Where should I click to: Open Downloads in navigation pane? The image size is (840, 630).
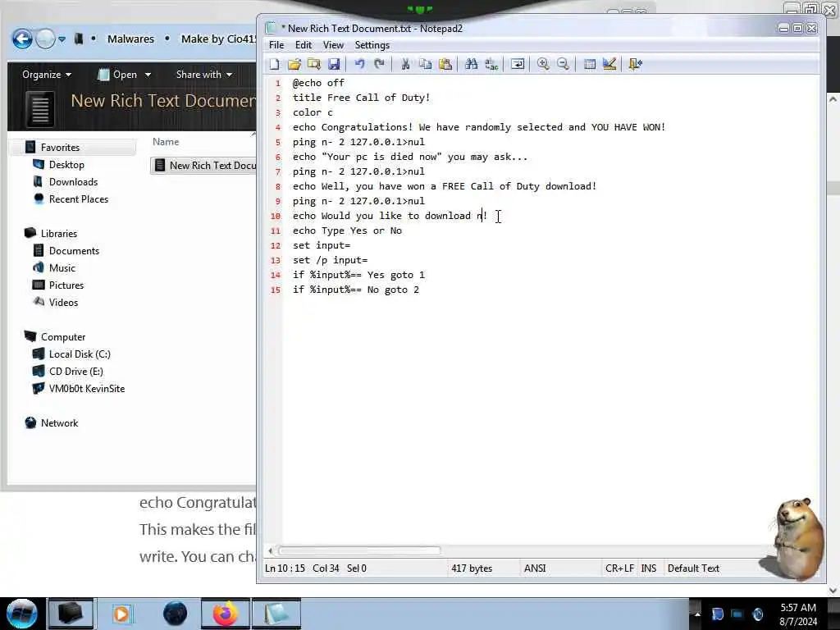point(73,181)
